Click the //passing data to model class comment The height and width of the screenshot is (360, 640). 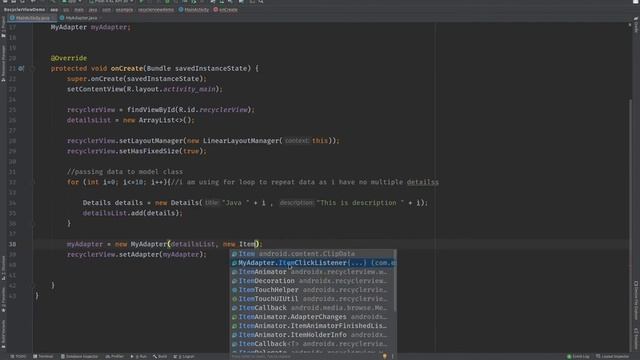(x=125, y=172)
